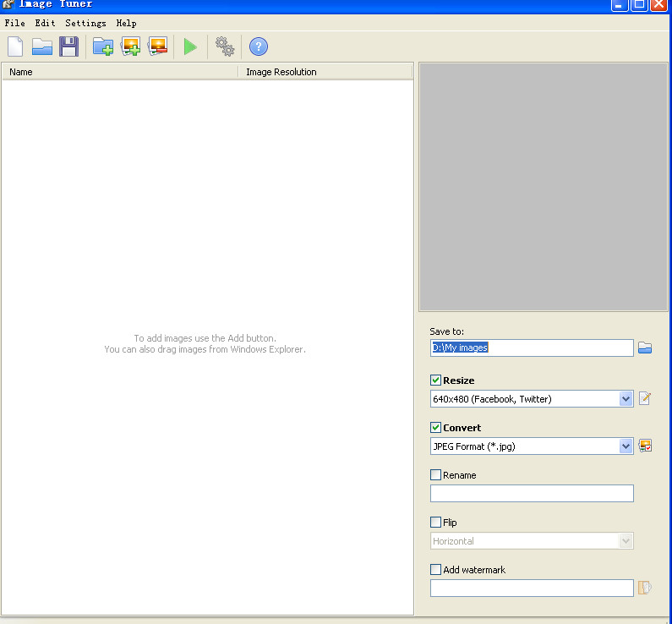Disable the Convert checkbox
This screenshot has height=624, width=672.
click(436, 428)
